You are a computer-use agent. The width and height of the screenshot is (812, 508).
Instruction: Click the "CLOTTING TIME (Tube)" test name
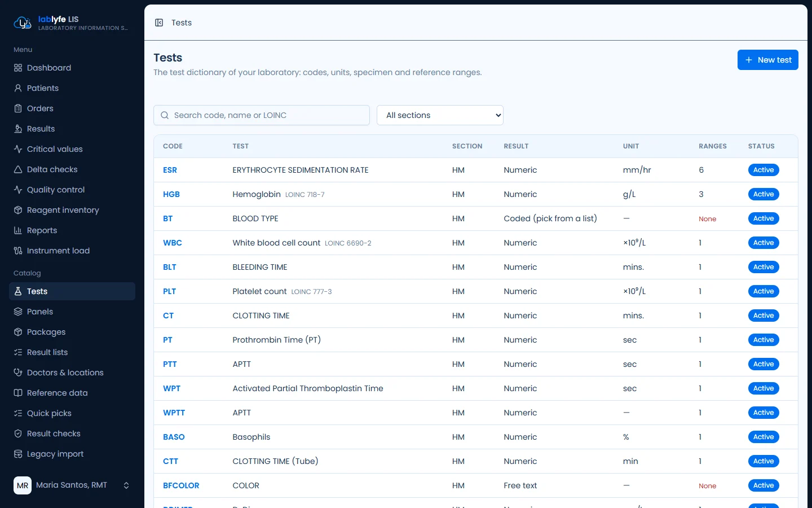[276, 461]
